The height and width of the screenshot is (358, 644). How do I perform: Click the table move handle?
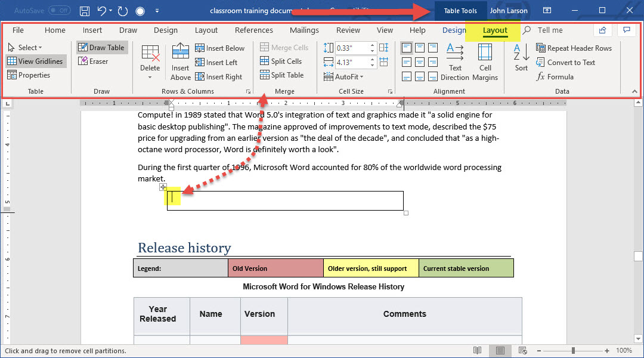[x=163, y=187]
